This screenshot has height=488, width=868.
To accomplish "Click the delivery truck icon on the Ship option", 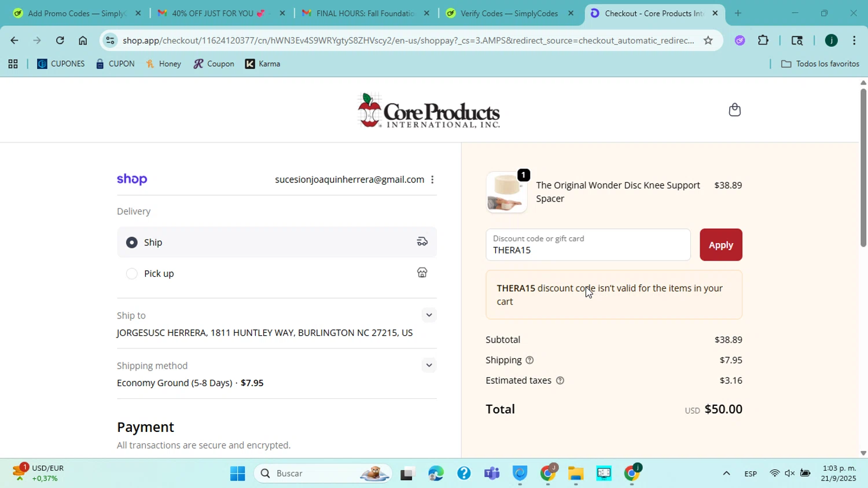I will pos(422,242).
